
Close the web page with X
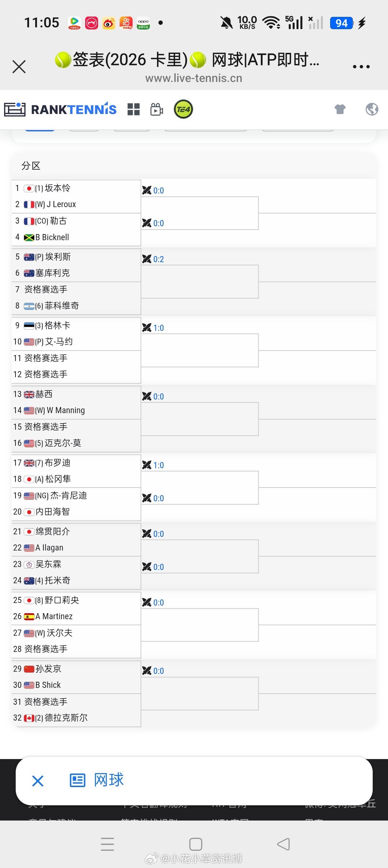pos(19,67)
